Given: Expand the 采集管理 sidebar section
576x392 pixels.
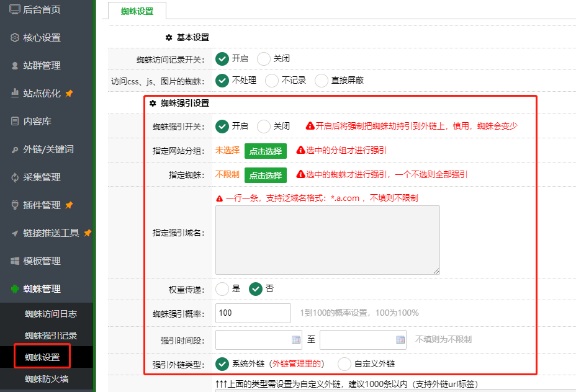Looking at the screenshot, I should 42,177.
